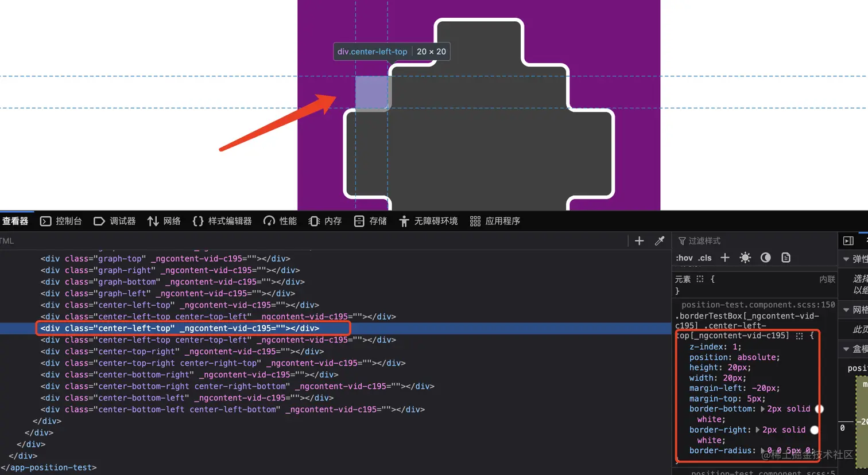Screen dimensions: 868x475
Task: Select the graph-right div node
Action: [170, 270]
